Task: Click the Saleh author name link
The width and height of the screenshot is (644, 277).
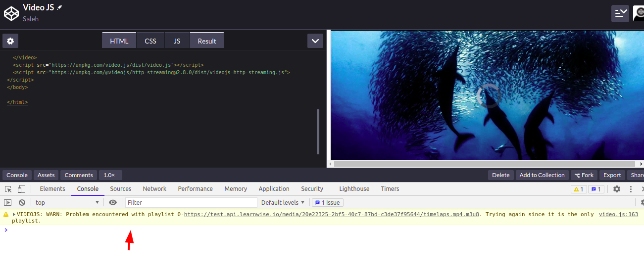Action: point(31,19)
